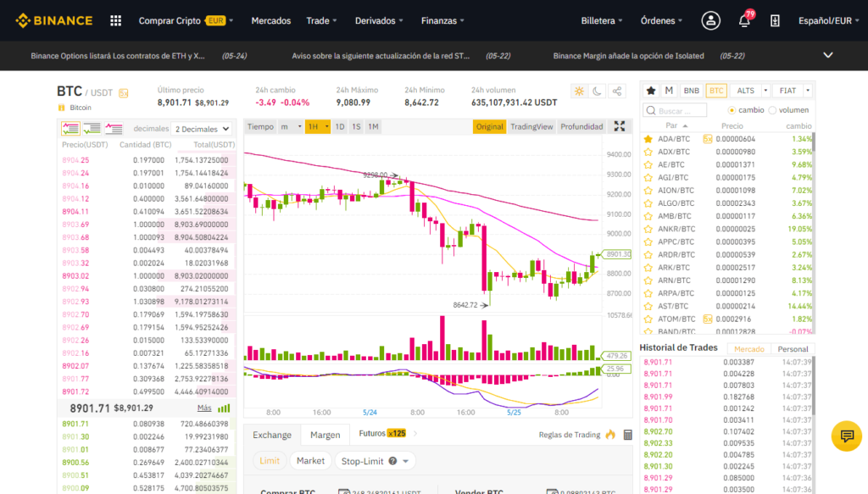Click the flame icon beside Reglas de Trading
The image size is (868, 494).
coord(610,434)
